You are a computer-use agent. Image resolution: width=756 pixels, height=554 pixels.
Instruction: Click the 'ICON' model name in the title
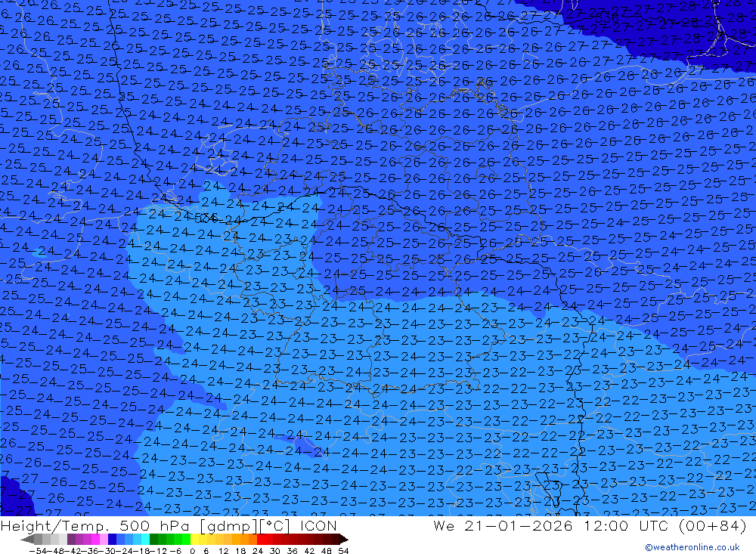pyautogui.click(x=318, y=526)
